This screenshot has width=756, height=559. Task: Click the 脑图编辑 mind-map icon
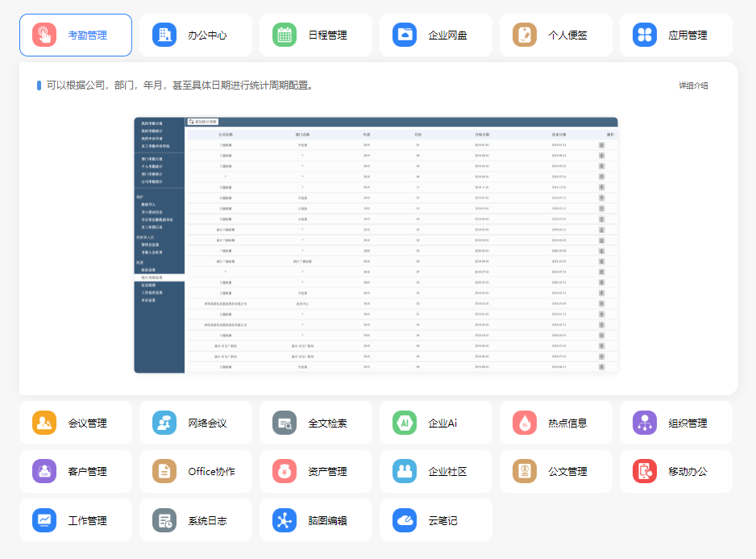point(285,520)
